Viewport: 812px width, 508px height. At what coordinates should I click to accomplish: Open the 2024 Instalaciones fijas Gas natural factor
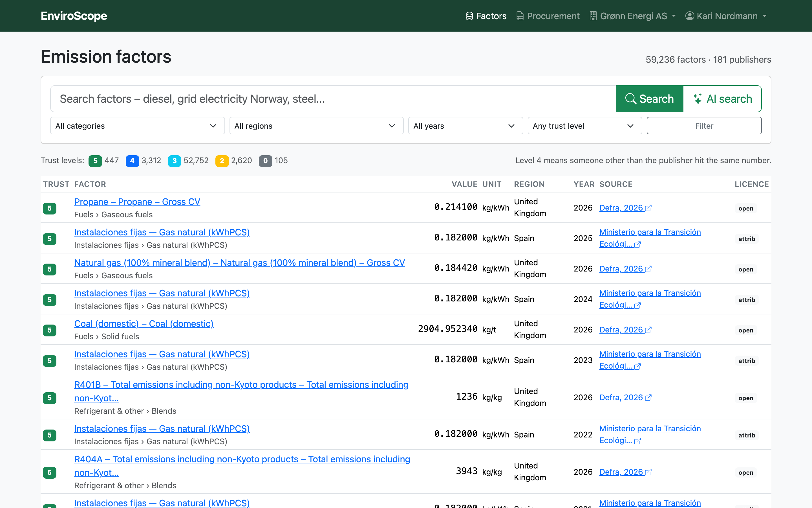point(162,293)
